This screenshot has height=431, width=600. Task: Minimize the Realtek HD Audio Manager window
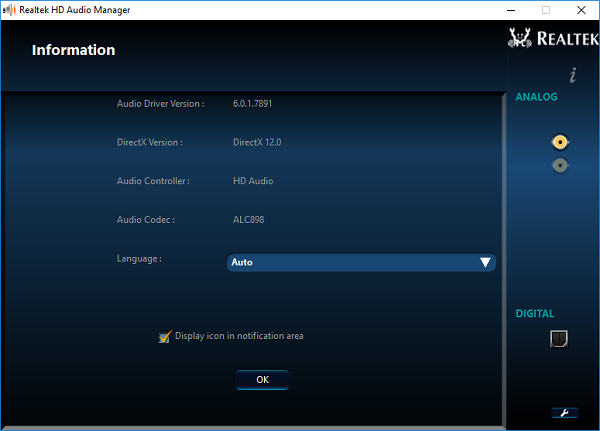[511, 10]
